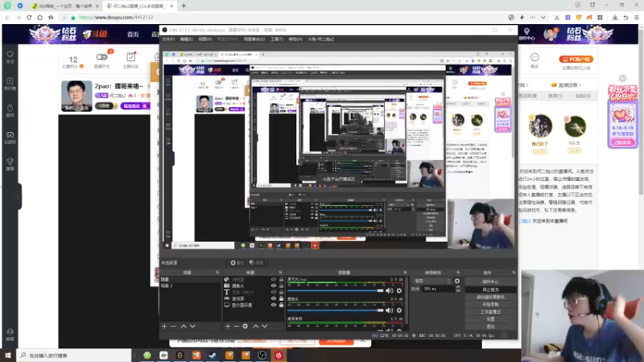Move scene up in Scenes dock
Viewport: 644px width, 362px height.
pyautogui.click(x=184, y=327)
